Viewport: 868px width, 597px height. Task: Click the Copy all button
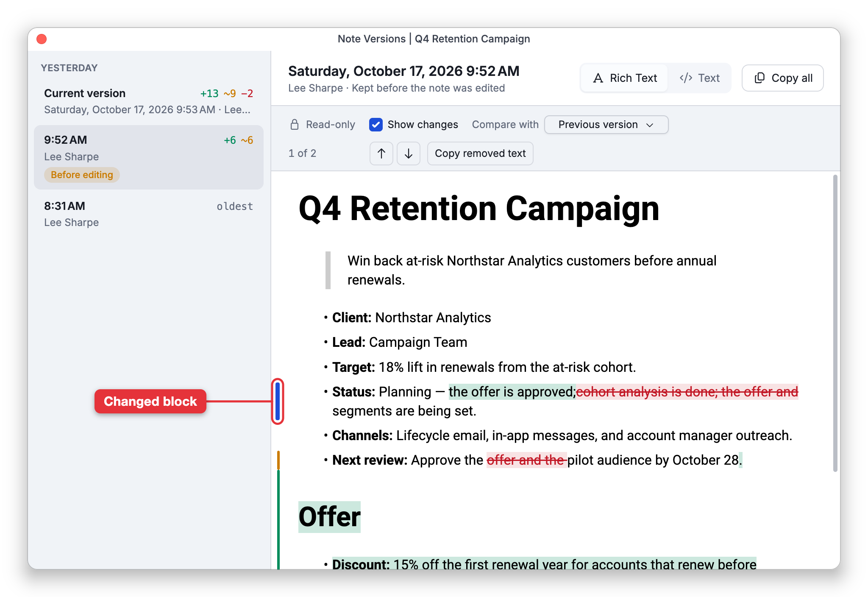click(782, 78)
